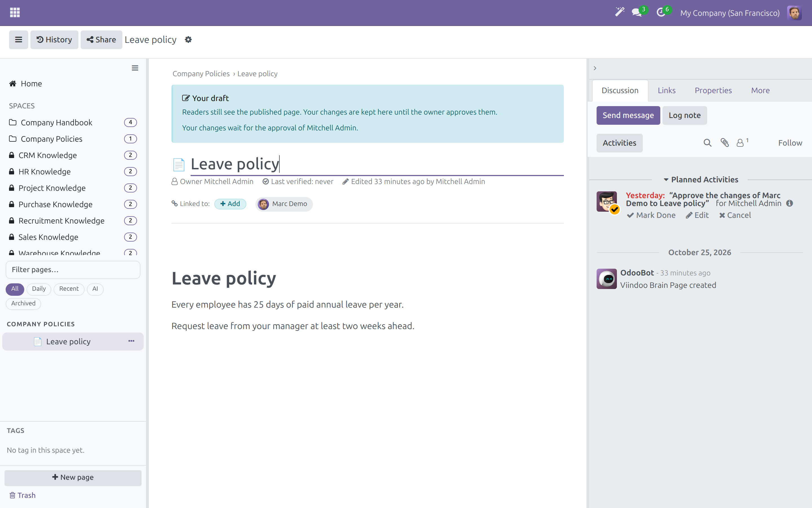Focus the Filter pages input field

click(73, 270)
